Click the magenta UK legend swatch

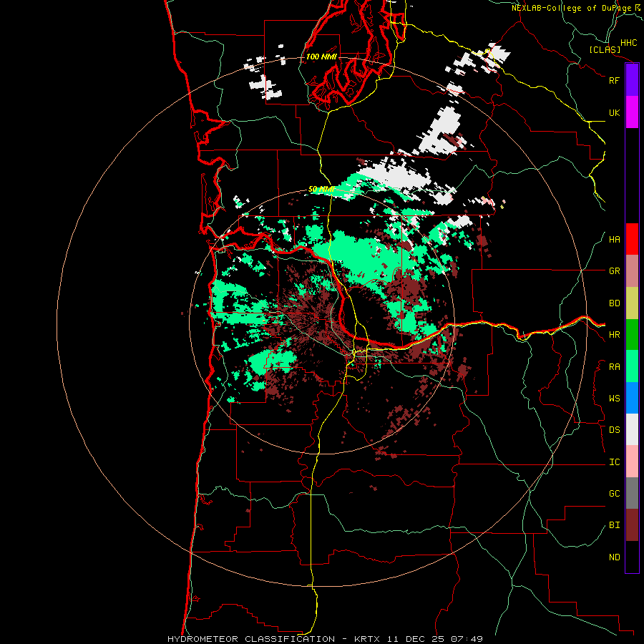(x=632, y=112)
